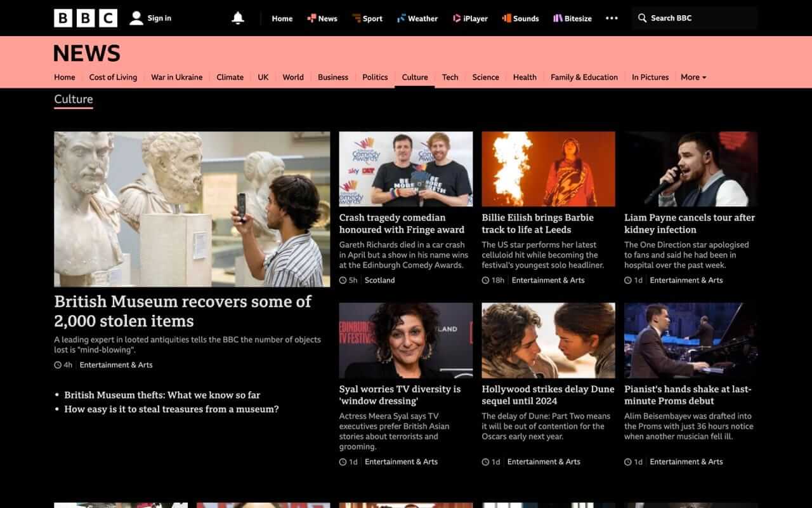Open the Business section
The height and width of the screenshot is (508, 812).
tap(333, 77)
